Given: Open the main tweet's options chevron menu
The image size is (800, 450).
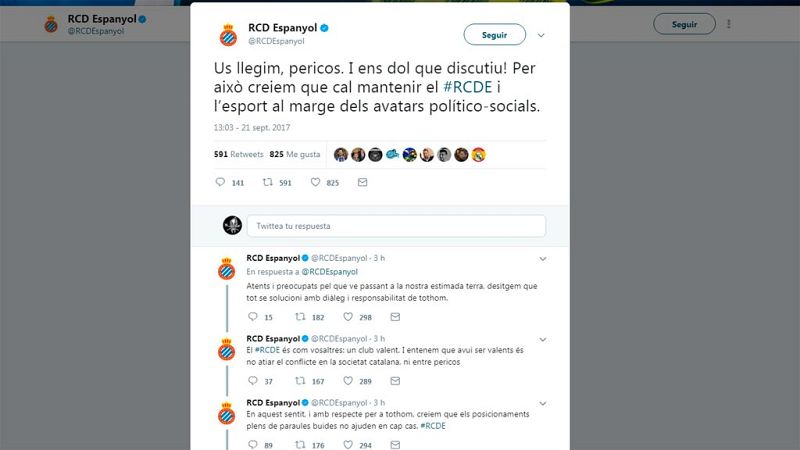Looking at the screenshot, I should pyautogui.click(x=541, y=34).
